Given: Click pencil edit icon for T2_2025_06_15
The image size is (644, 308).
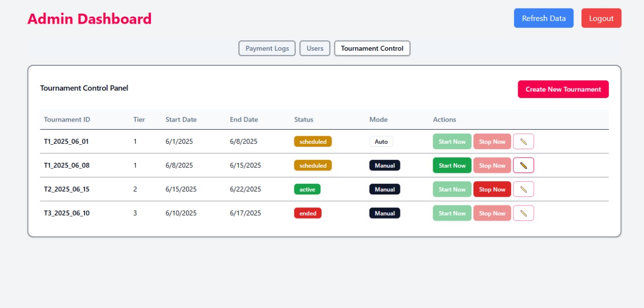Looking at the screenshot, I should (x=523, y=189).
